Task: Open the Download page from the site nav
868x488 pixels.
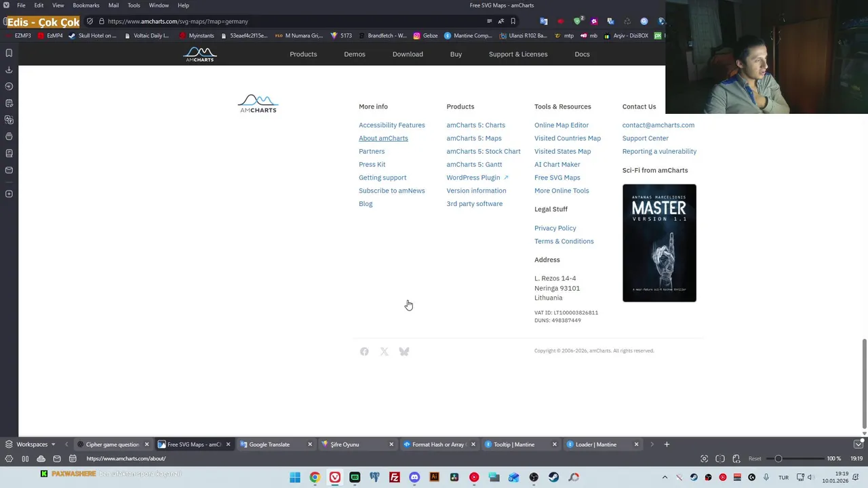Action: click(408, 54)
